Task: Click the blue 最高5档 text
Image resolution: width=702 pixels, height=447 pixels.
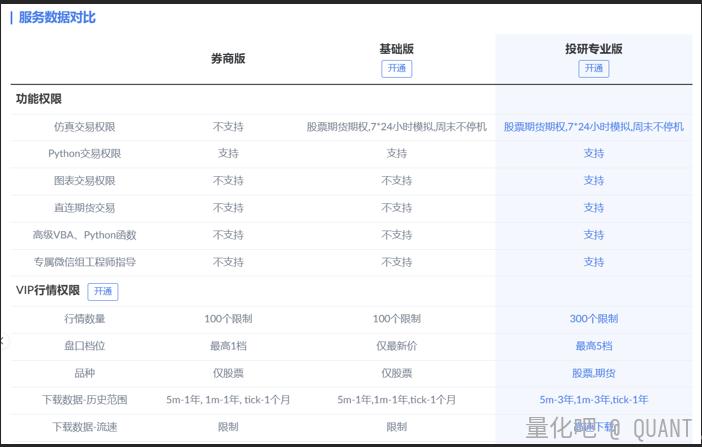Action: click(x=593, y=346)
